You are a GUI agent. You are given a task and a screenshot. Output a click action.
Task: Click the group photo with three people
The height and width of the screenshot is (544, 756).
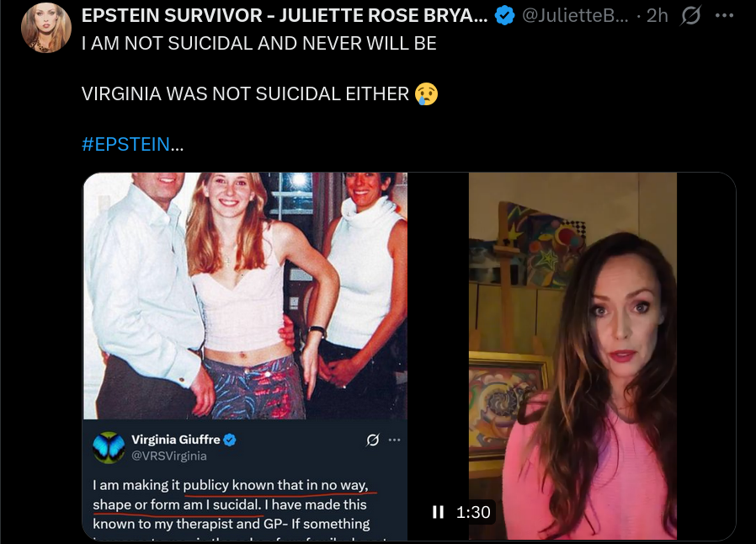pos(246,296)
